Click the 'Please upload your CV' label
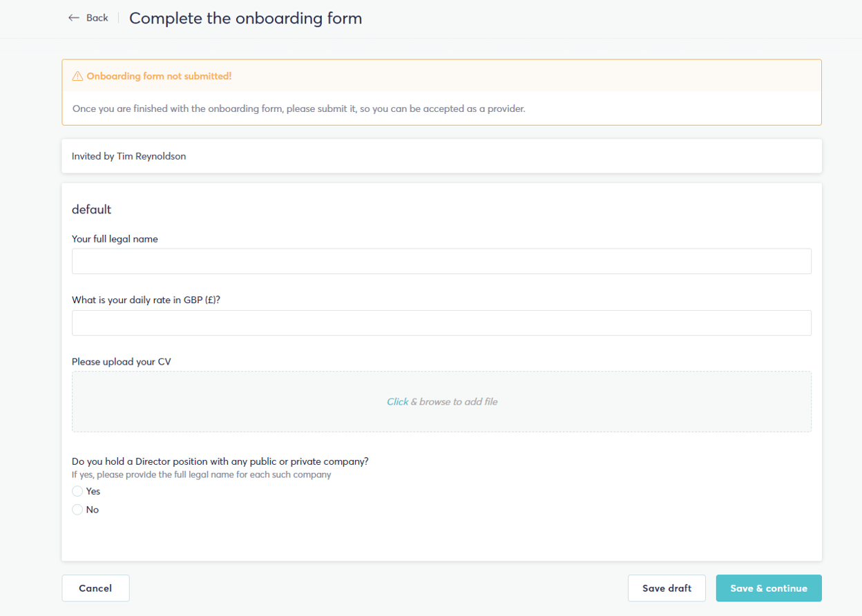This screenshot has width=862, height=616. pos(122,361)
